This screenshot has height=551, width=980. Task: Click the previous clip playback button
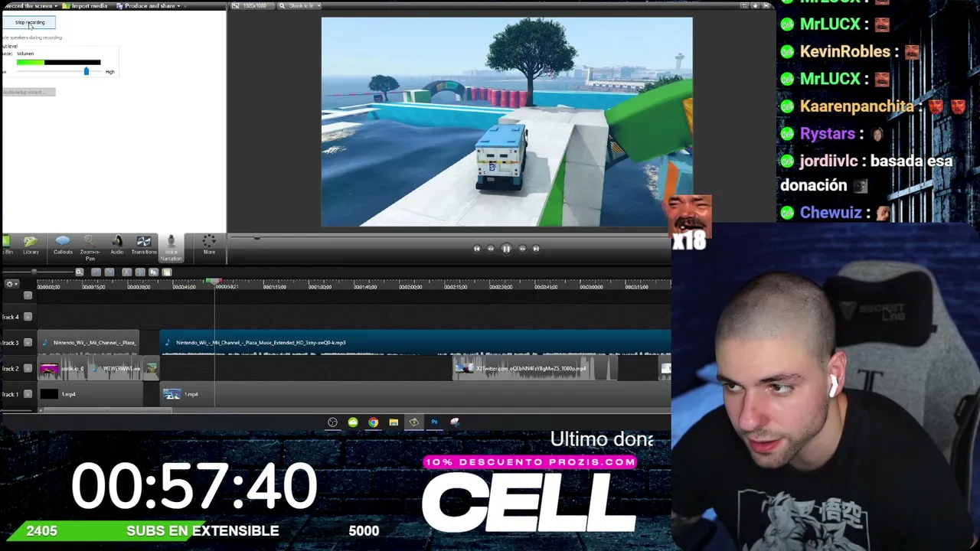point(476,249)
